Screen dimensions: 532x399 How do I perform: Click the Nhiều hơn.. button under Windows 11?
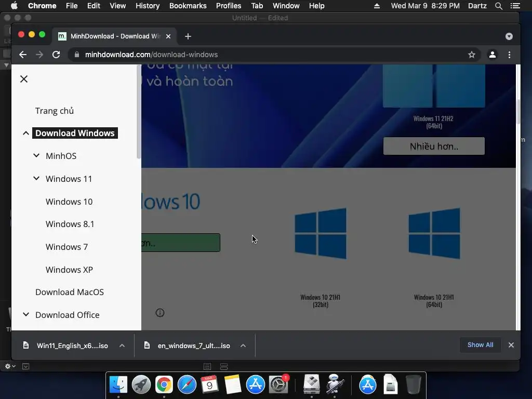434,146
